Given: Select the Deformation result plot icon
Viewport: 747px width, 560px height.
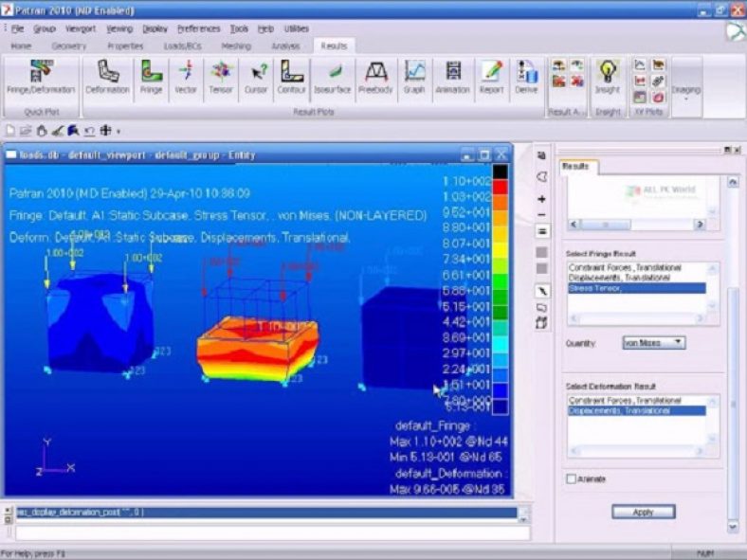Looking at the screenshot, I should pyautogui.click(x=108, y=77).
